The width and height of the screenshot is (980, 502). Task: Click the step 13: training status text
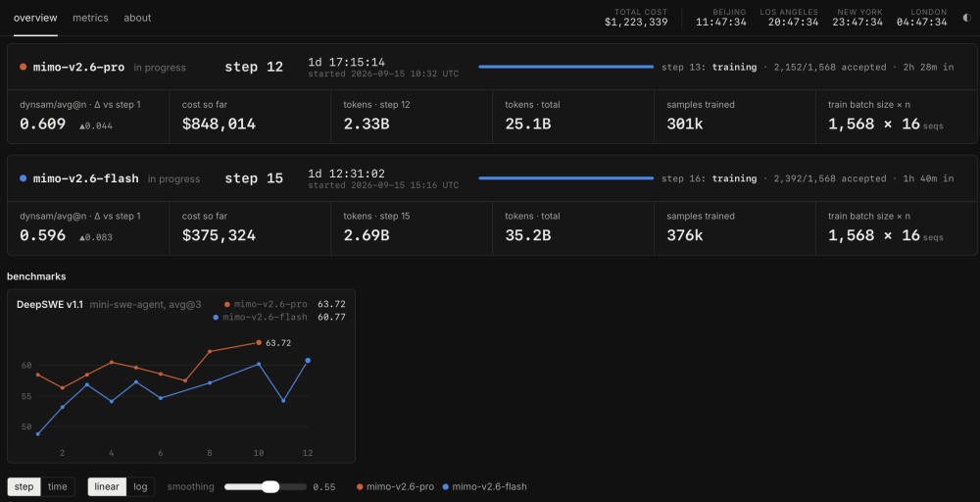point(709,67)
